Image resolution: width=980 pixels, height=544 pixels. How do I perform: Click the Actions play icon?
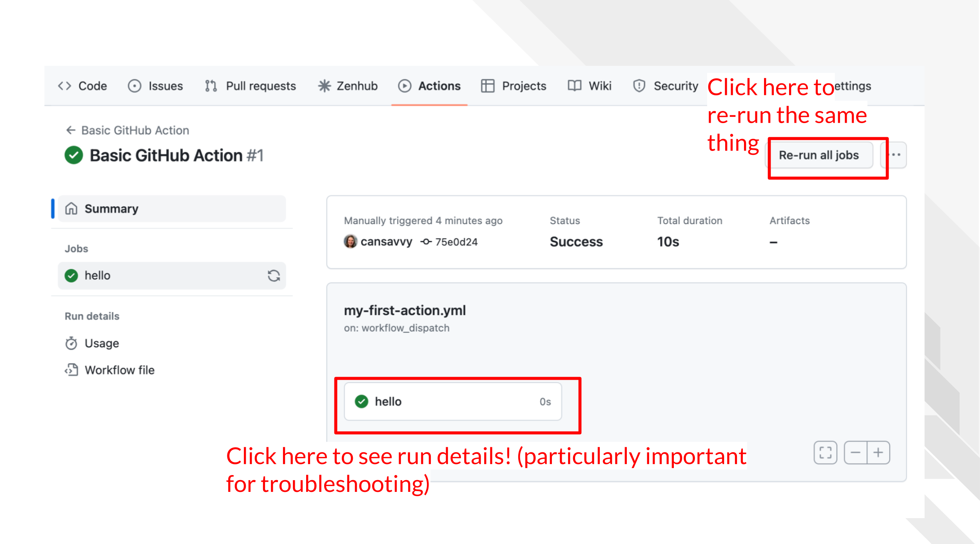click(x=405, y=86)
